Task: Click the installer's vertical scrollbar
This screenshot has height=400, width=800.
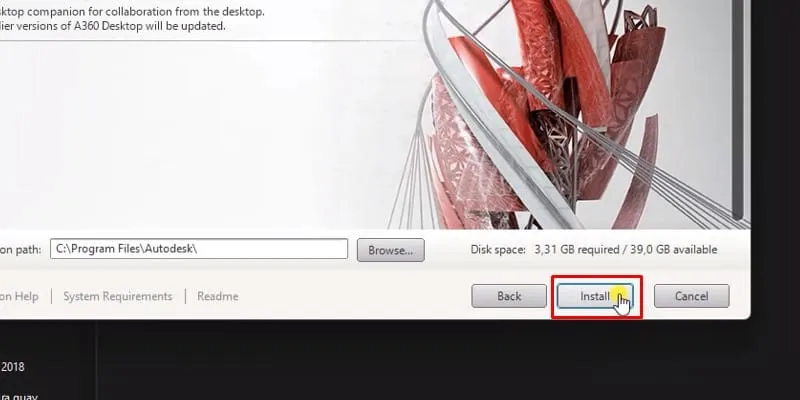Action: (x=738, y=110)
